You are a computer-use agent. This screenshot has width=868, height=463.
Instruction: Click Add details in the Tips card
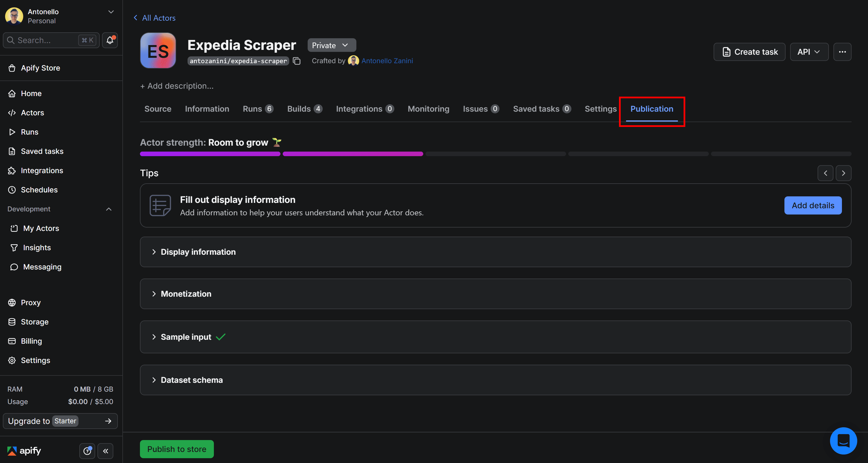pyautogui.click(x=813, y=205)
